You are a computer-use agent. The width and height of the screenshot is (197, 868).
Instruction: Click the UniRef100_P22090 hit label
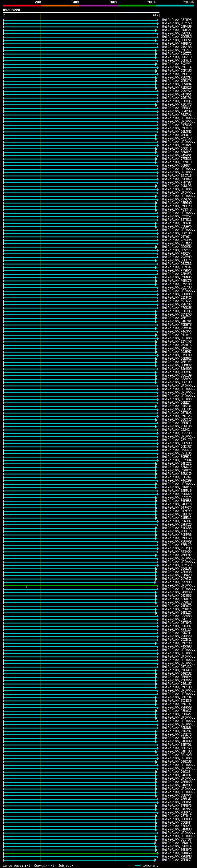pyautogui.click(x=177, y=379)
